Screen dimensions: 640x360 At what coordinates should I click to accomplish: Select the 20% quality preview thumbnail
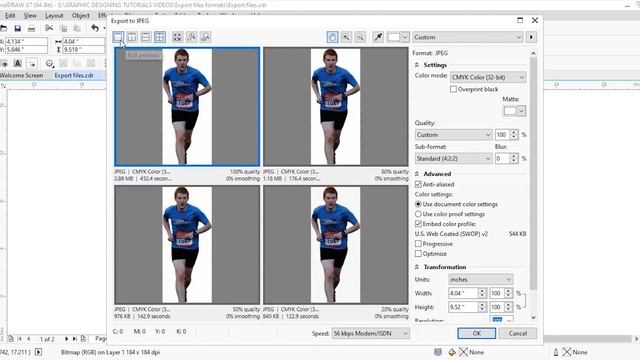click(x=336, y=245)
